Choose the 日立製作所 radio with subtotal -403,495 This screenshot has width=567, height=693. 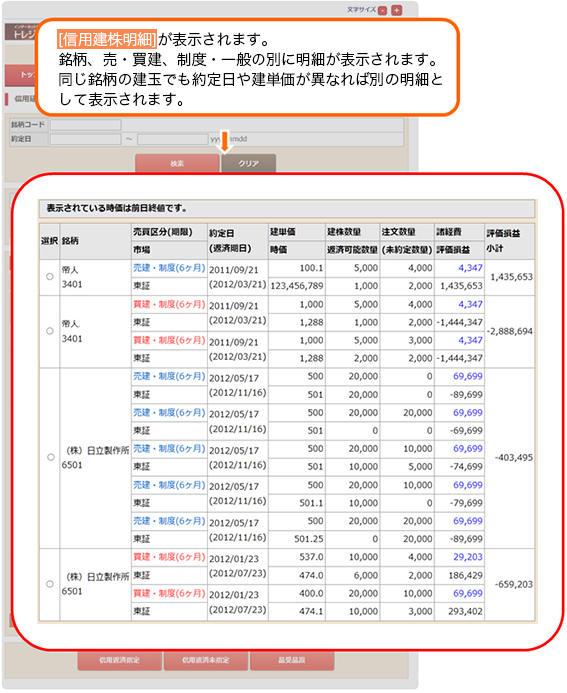(x=51, y=457)
